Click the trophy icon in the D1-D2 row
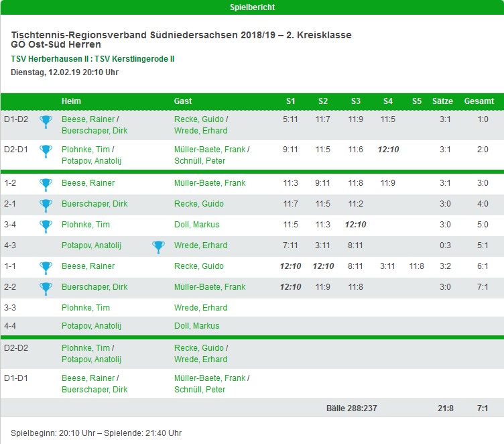Viewport: 504px width, 444px height. coord(46,122)
